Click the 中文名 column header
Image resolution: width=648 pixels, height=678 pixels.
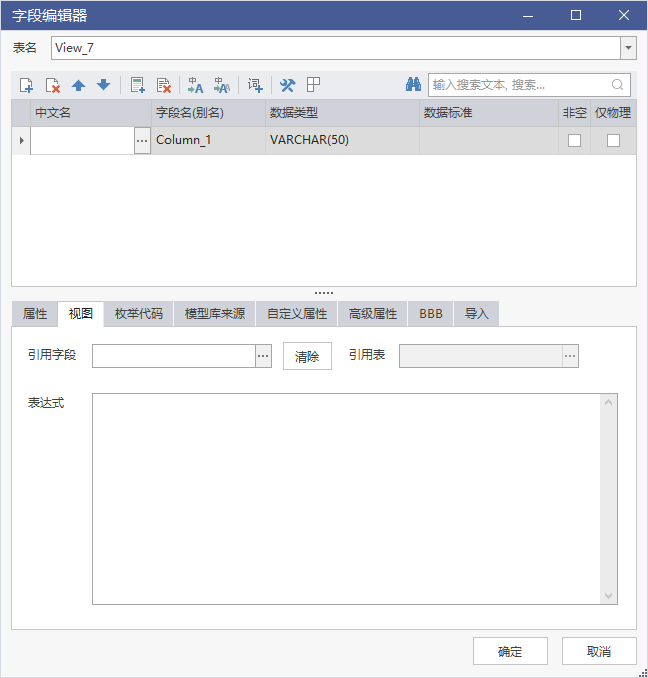coord(91,113)
